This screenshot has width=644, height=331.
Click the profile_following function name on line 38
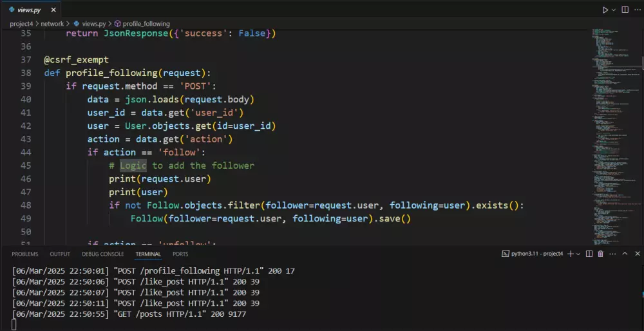point(111,73)
